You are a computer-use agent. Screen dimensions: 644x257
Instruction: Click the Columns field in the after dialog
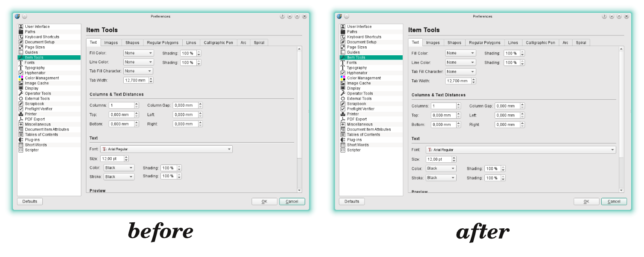click(442, 106)
